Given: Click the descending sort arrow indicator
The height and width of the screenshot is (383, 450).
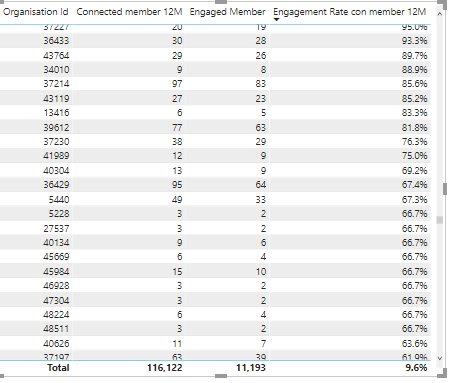Looking at the screenshot, I should coord(276,20).
